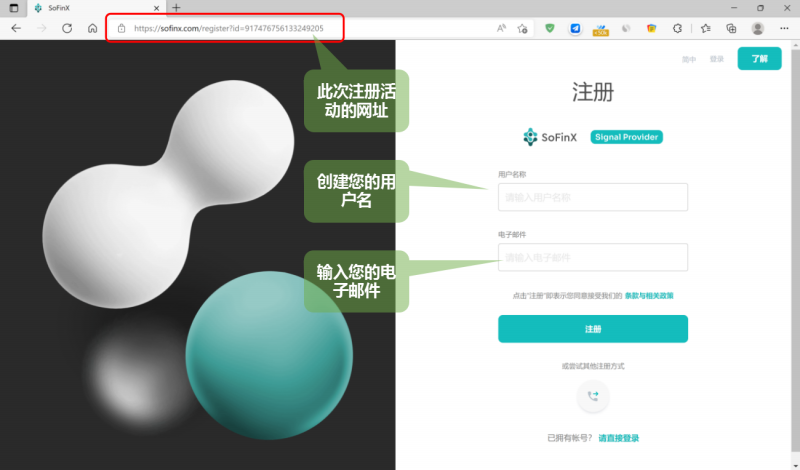Open the Extensions puzzle menu
The image size is (800, 470).
(x=677, y=29)
